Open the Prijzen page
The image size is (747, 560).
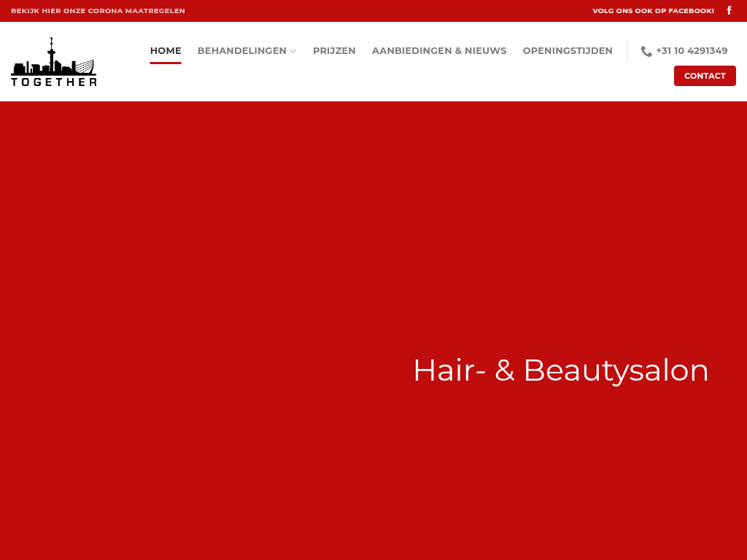click(x=334, y=51)
